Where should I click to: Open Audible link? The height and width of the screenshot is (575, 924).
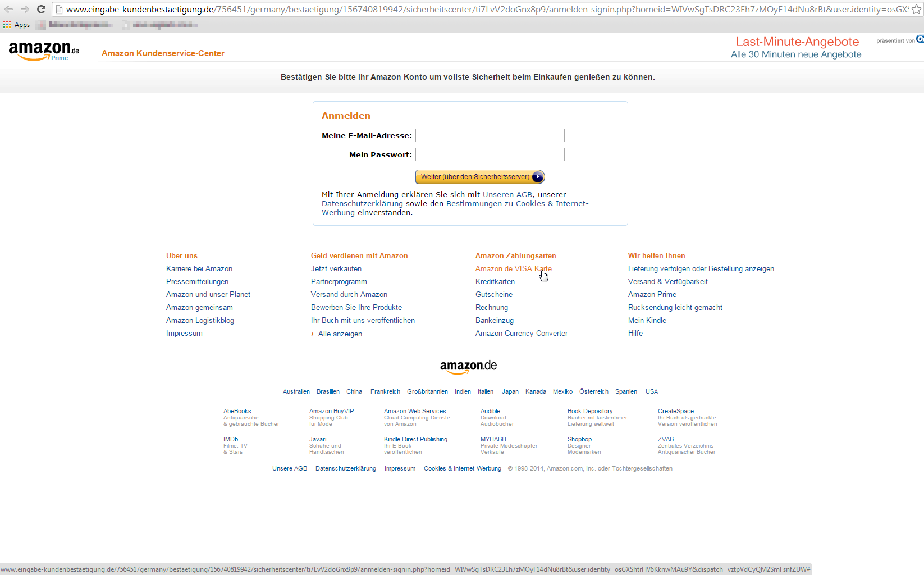click(x=490, y=412)
